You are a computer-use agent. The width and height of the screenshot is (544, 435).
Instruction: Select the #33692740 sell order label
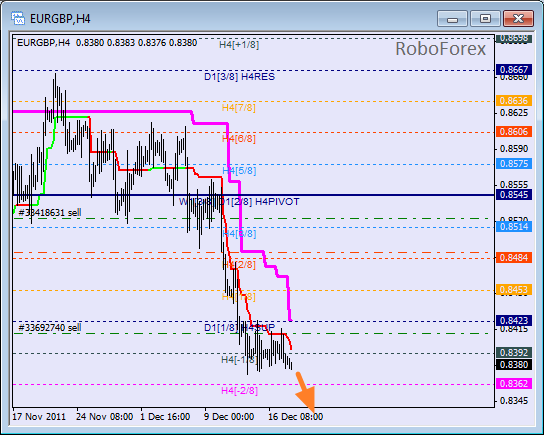(x=50, y=327)
